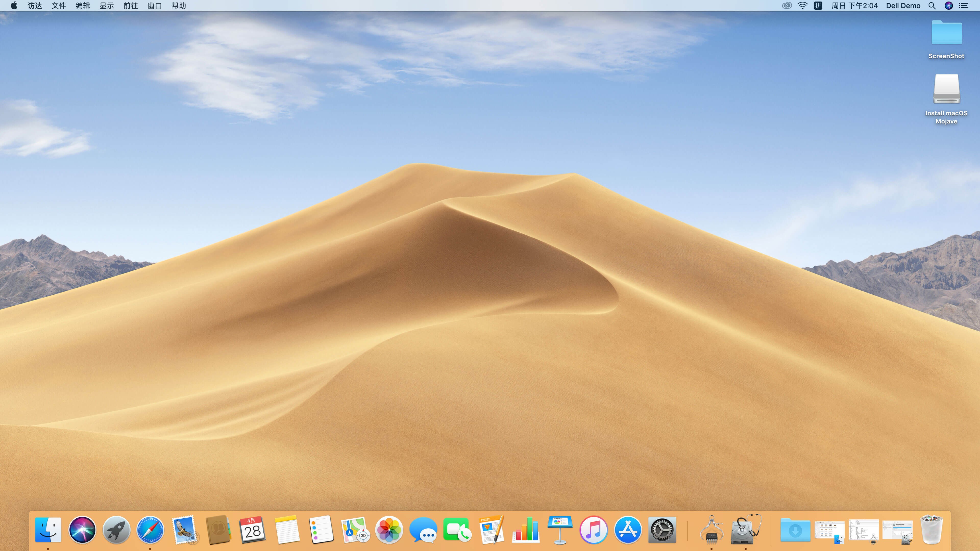The height and width of the screenshot is (551, 980).
Task: Click the clock 周日 下午2:04
Action: click(x=854, y=6)
